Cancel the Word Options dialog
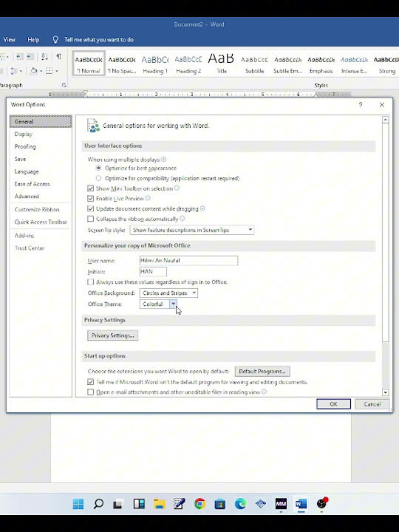 point(372,404)
